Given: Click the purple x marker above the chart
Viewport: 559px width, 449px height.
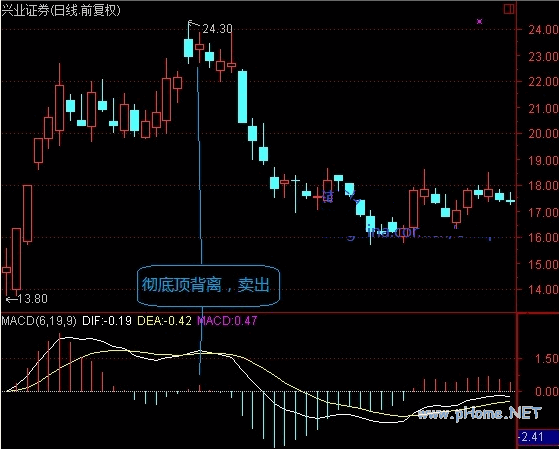Looking at the screenshot, I should (x=479, y=21).
